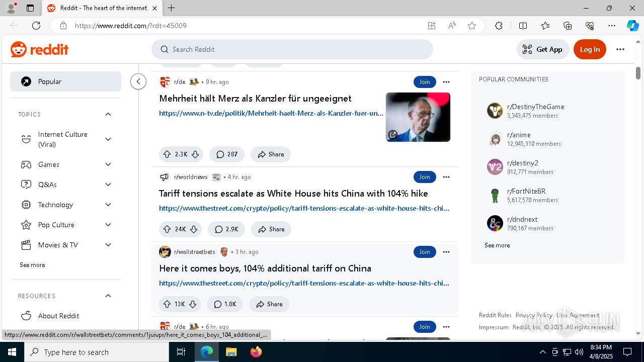Open 'Here it comes boys' post title
This screenshot has height=362, width=644.
[265, 268]
